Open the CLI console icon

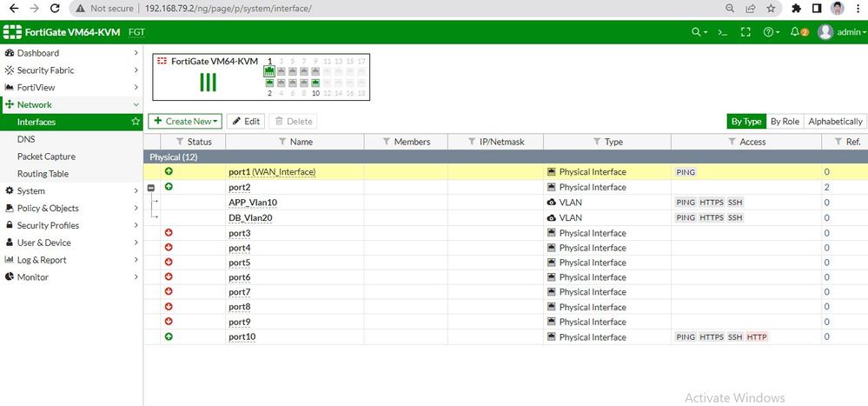tap(722, 32)
